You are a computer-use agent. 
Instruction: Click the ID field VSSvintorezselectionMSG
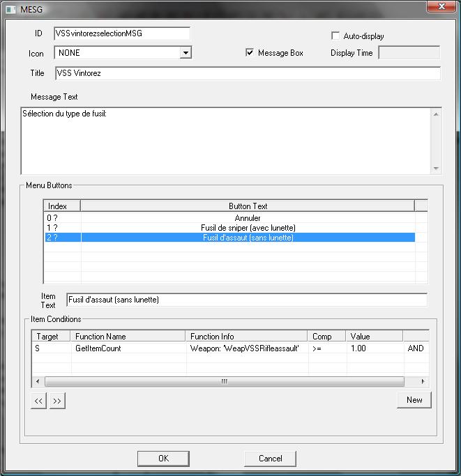[122, 33]
